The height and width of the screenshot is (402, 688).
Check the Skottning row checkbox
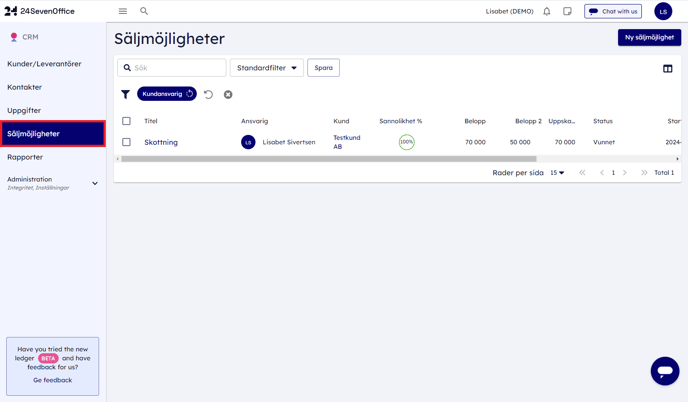tap(126, 142)
